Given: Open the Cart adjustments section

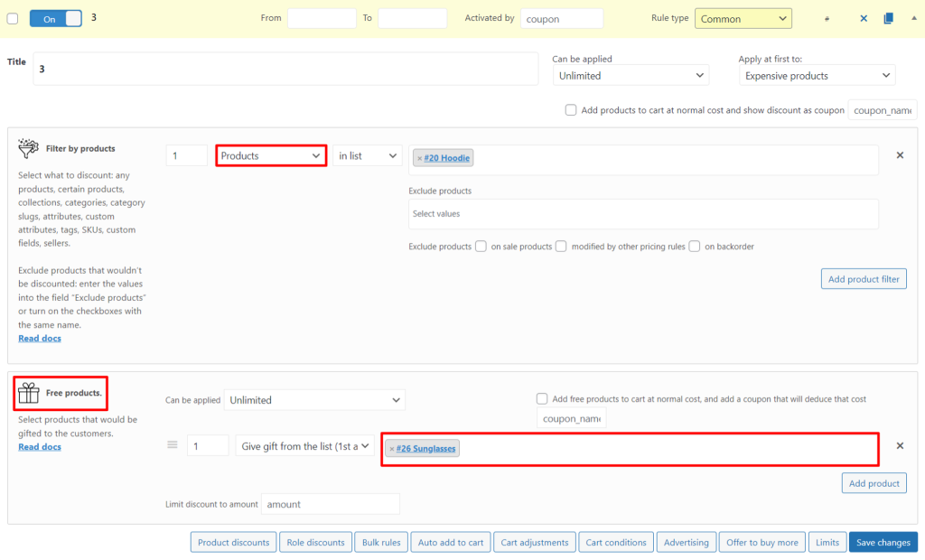Looking at the screenshot, I should 535,542.
